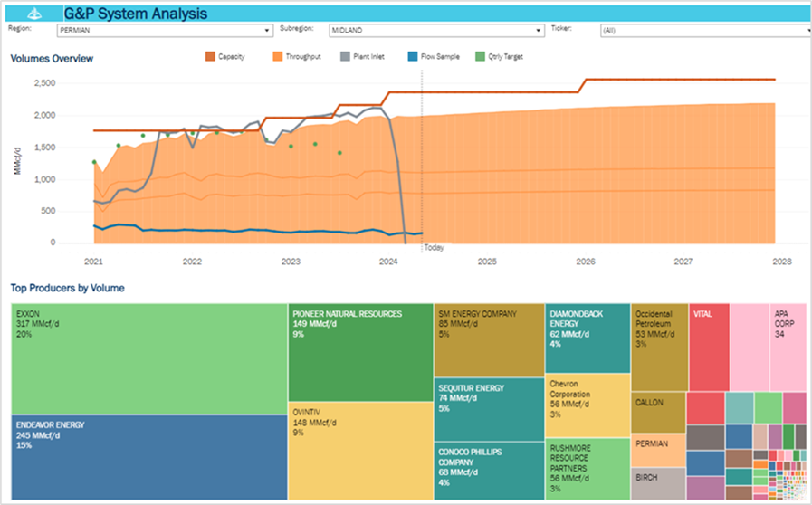Open the Region dropdown showing PERMIAN
The width and height of the screenshot is (812, 505).
(x=165, y=30)
